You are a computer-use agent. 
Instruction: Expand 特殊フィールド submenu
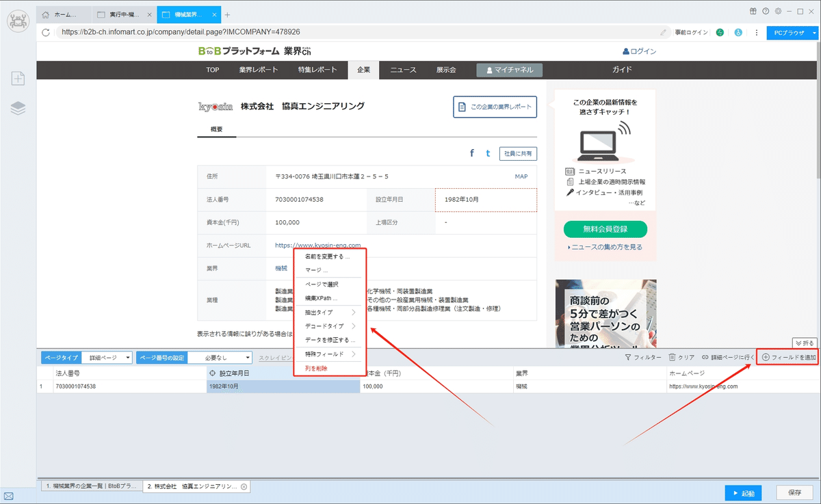[330, 354]
